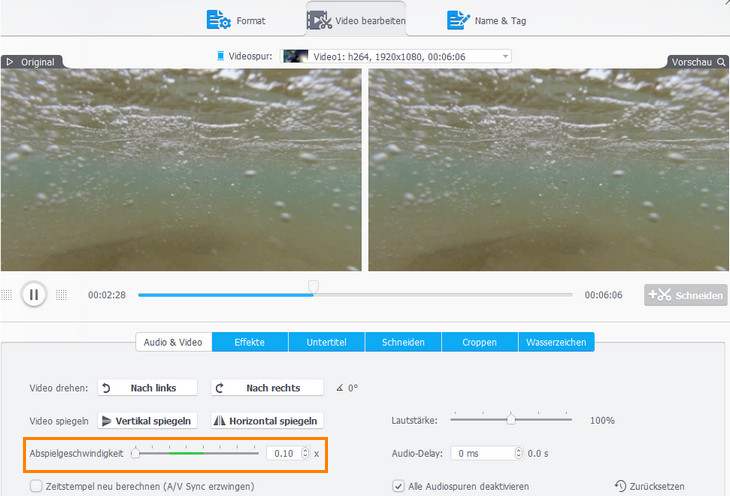Enable Zeitstempel neu berechnen checkbox
730x496 pixels.
point(36,486)
